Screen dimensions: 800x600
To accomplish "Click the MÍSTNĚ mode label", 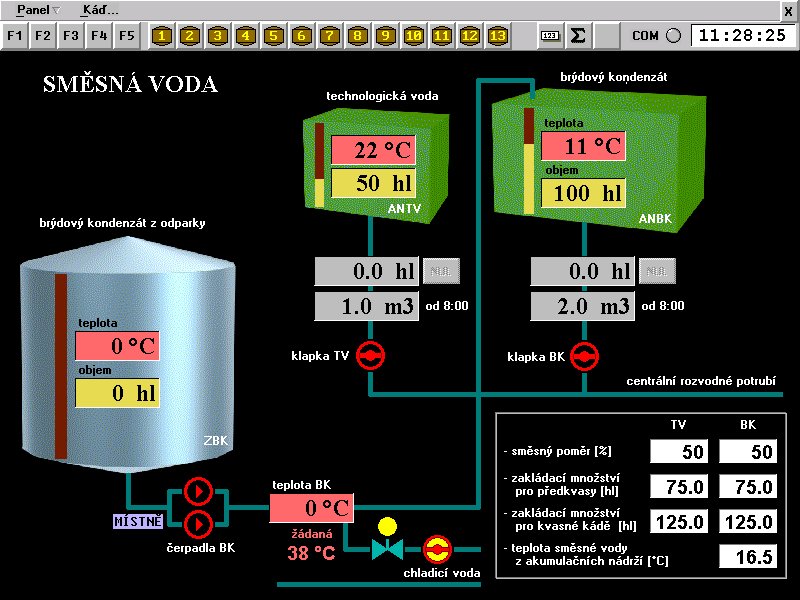I will (136, 520).
